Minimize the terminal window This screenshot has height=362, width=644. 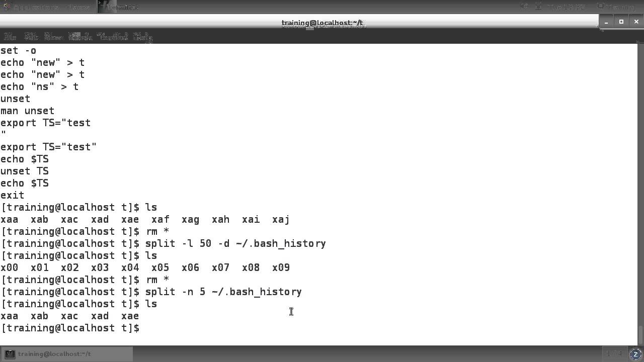[x=606, y=22]
